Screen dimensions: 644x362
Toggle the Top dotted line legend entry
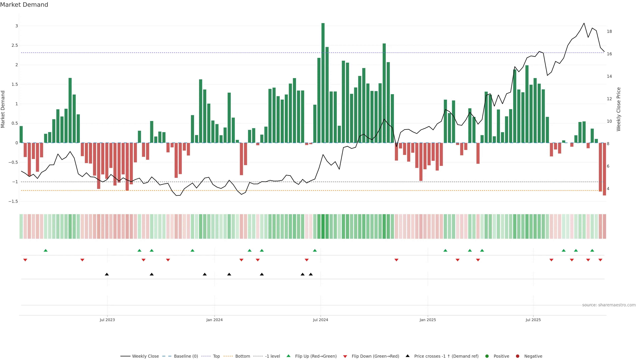(x=216, y=356)
